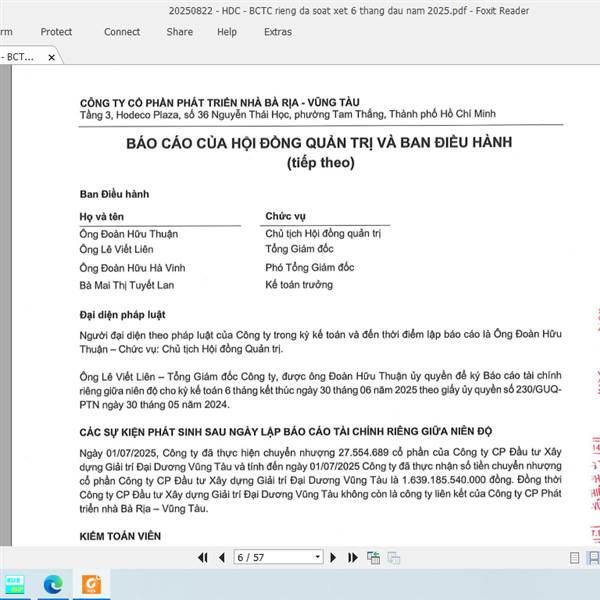Viewport: 600px width, 600px height.
Task: Click the name 'Ông Đoàn Hữu Thuận'
Action: [x=129, y=234]
